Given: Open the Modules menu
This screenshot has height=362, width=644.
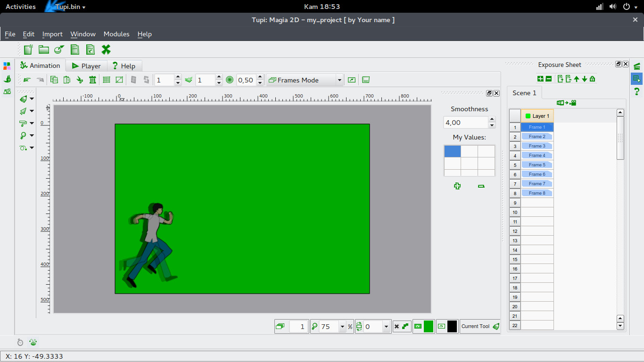Looking at the screenshot, I should tap(116, 34).
